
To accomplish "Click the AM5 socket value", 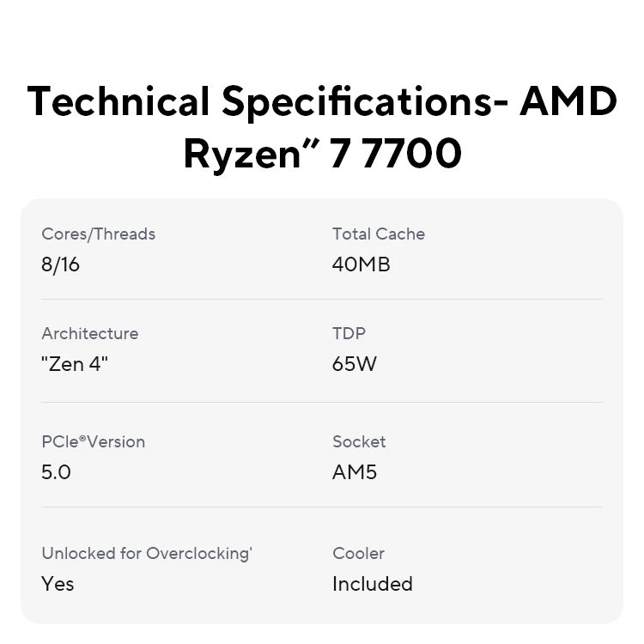I will [x=354, y=472].
